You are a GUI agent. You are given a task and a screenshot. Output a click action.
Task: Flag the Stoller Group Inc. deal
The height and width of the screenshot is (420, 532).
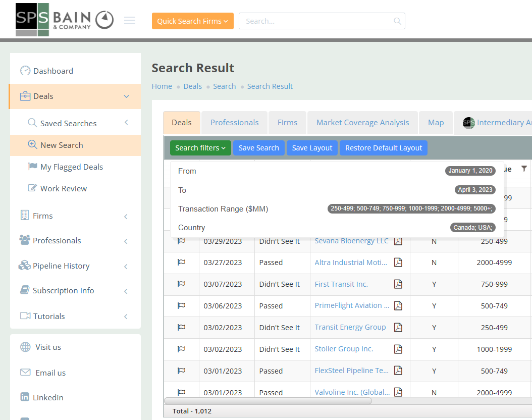pyautogui.click(x=182, y=349)
